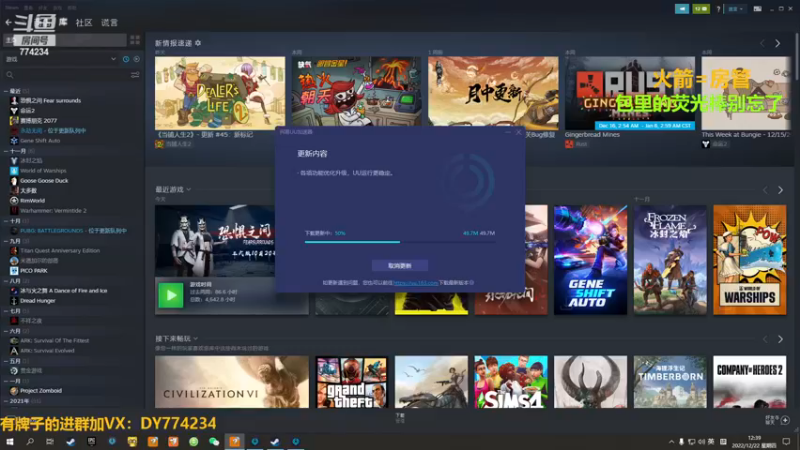Image resolution: width=800 pixels, height=450 pixels.
Task: Select Project Zomboid in library list
Action: click(x=41, y=390)
